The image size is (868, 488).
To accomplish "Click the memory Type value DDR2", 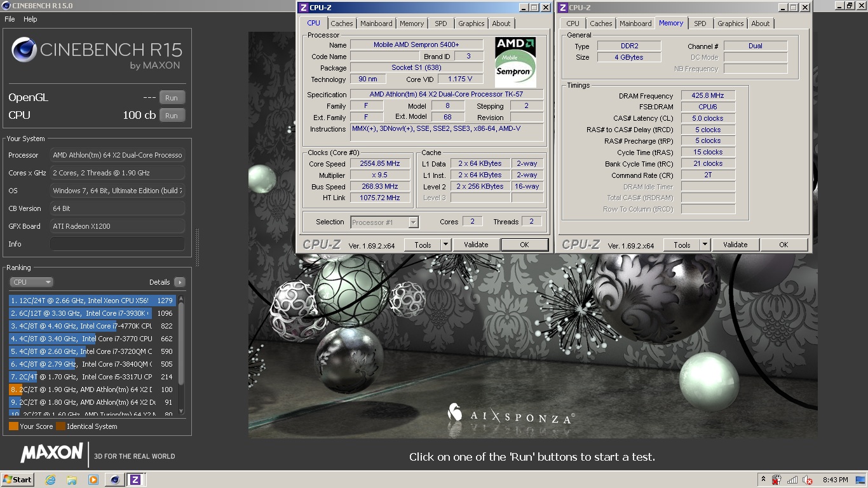I will pyautogui.click(x=628, y=46).
